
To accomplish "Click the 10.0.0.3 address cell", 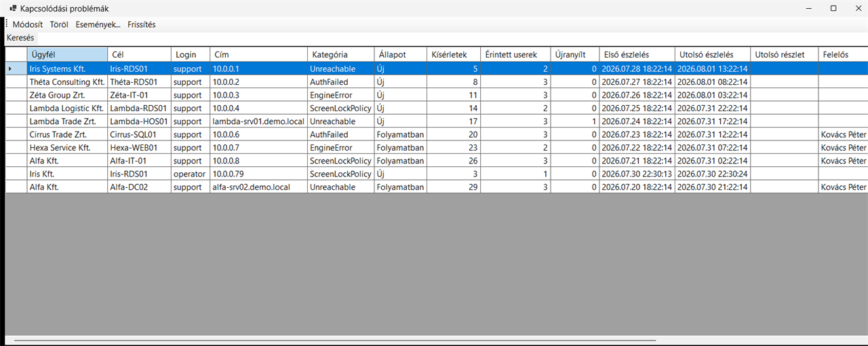I will tap(258, 95).
